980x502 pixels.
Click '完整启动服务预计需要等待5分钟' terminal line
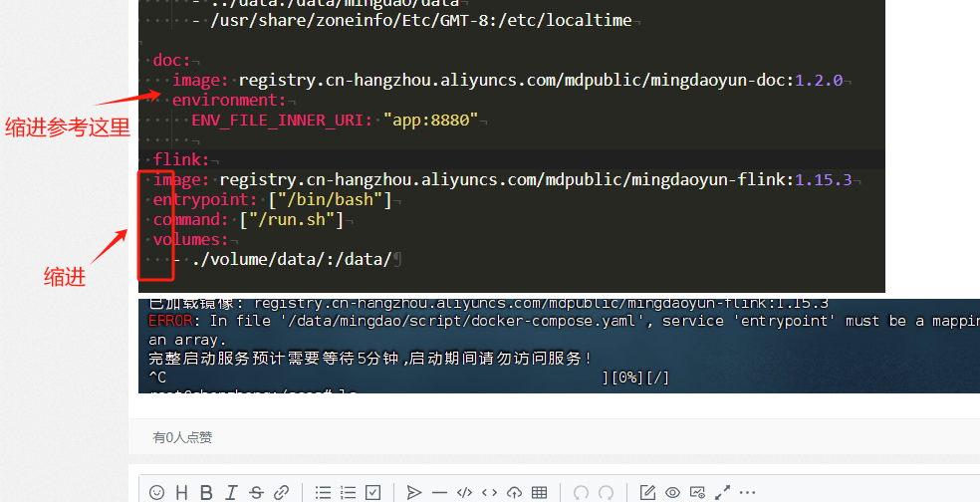[369, 359]
